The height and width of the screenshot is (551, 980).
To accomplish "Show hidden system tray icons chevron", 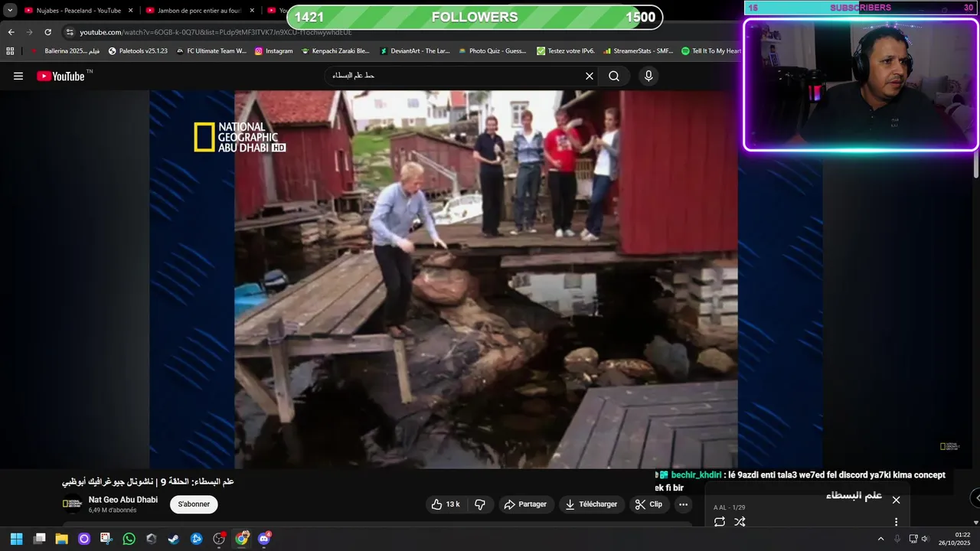I will [x=880, y=539].
